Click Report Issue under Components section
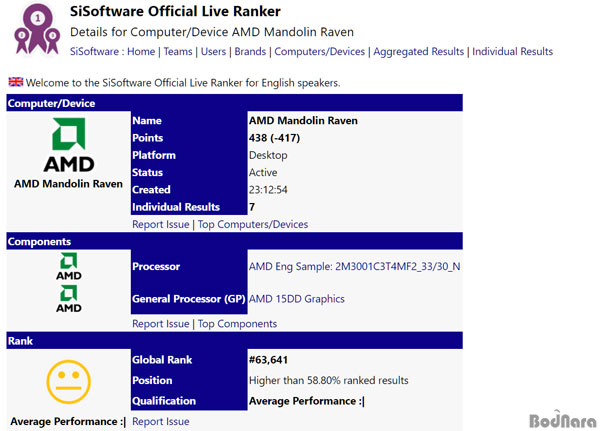The height and width of the screenshot is (431, 600). pos(161,324)
